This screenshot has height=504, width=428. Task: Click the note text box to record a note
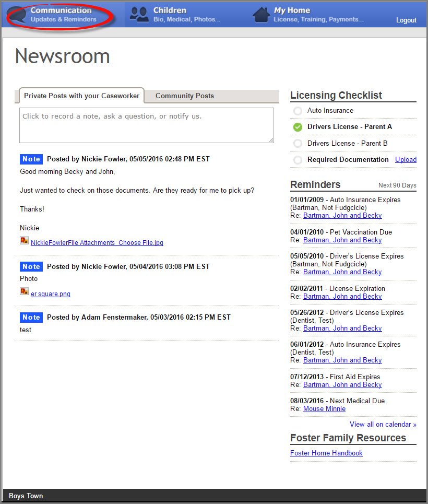click(147, 125)
